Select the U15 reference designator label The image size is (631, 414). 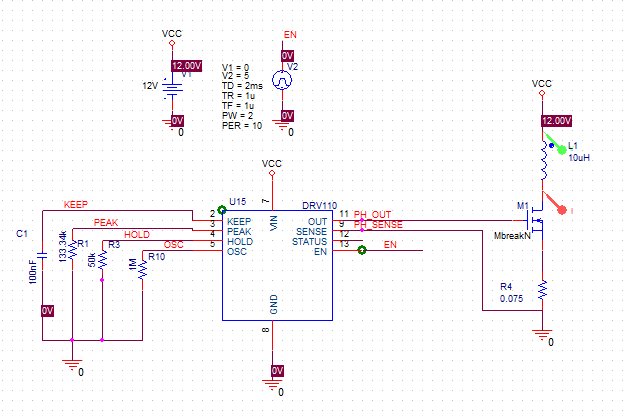[x=237, y=202]
